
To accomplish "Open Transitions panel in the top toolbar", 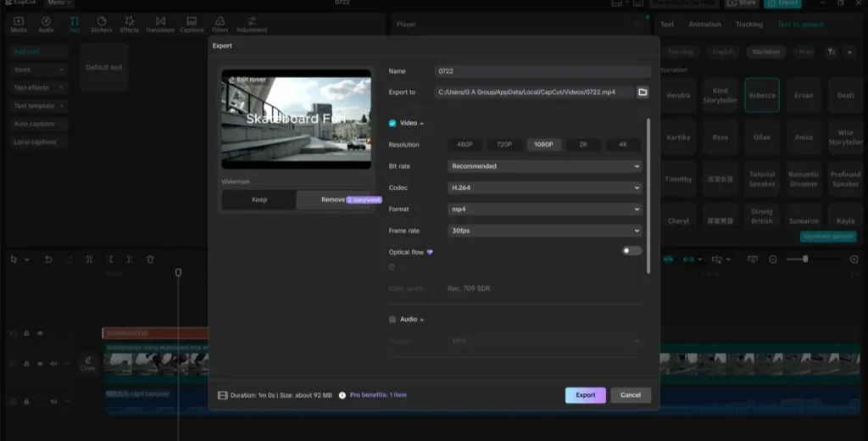I will [x=160, y=25].
